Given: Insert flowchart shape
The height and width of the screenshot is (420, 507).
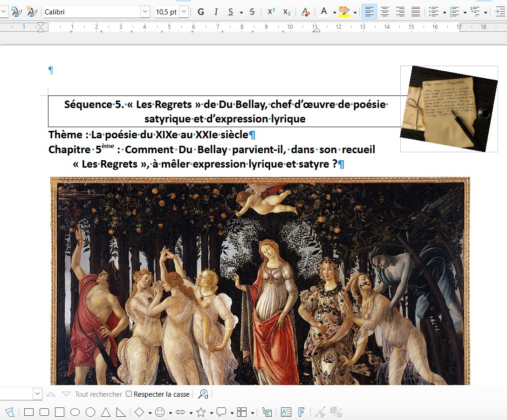Looking at the screenshot, I should tap(242, 412).
